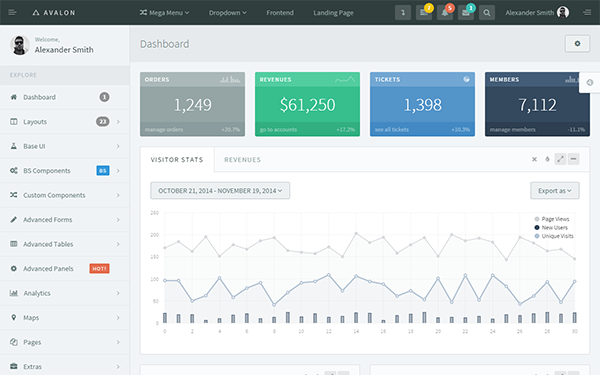Open the floating side tab circle icon
This screenshot has height=375, width=600.
pyautogui.click(x=590, y=82)
